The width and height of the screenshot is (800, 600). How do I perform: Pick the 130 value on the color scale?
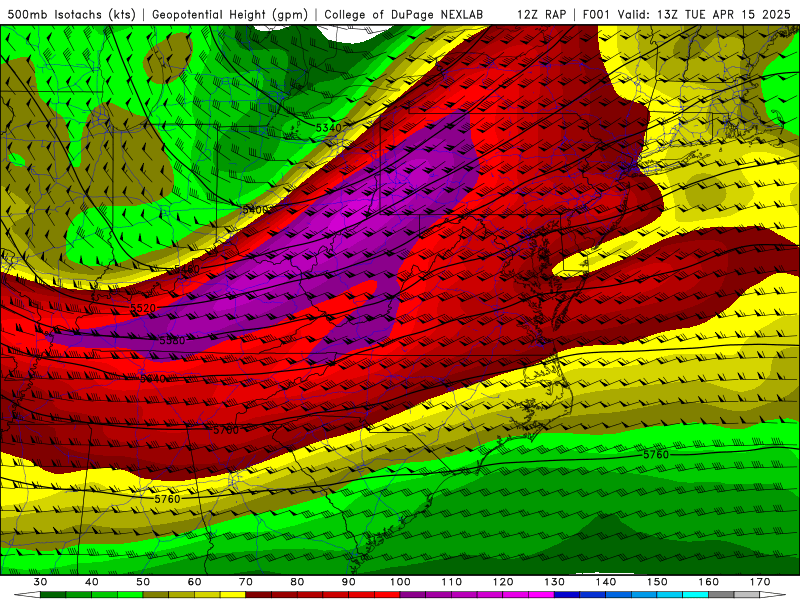point(555,582)
